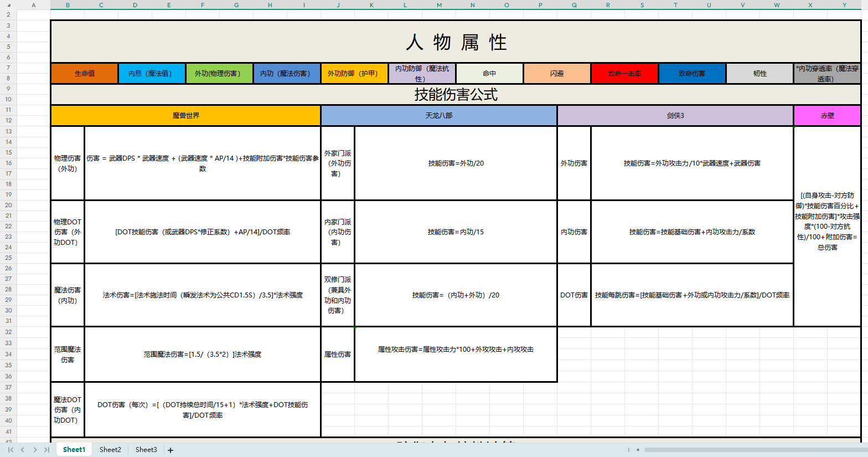Image resolution: width=868 pixels, height=457 pixels.
Task: Select the row 5 header
Action: pyautogui.click(x=8, y=47)
